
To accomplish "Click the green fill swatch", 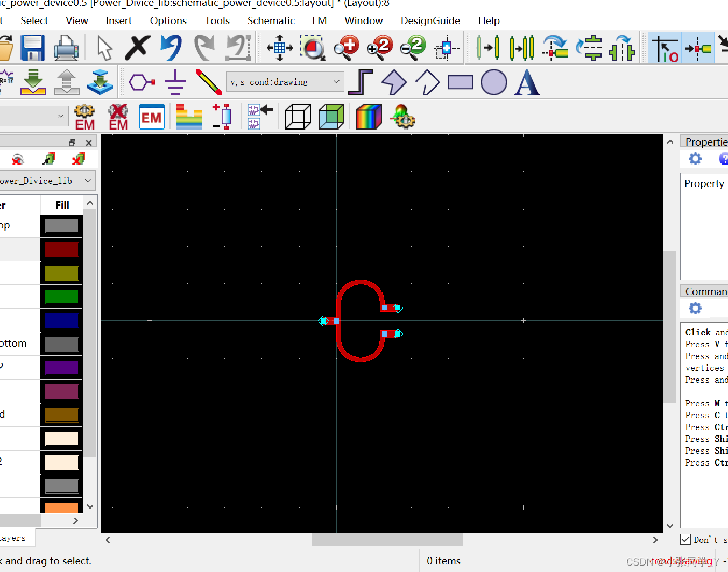I will point(62,297).
